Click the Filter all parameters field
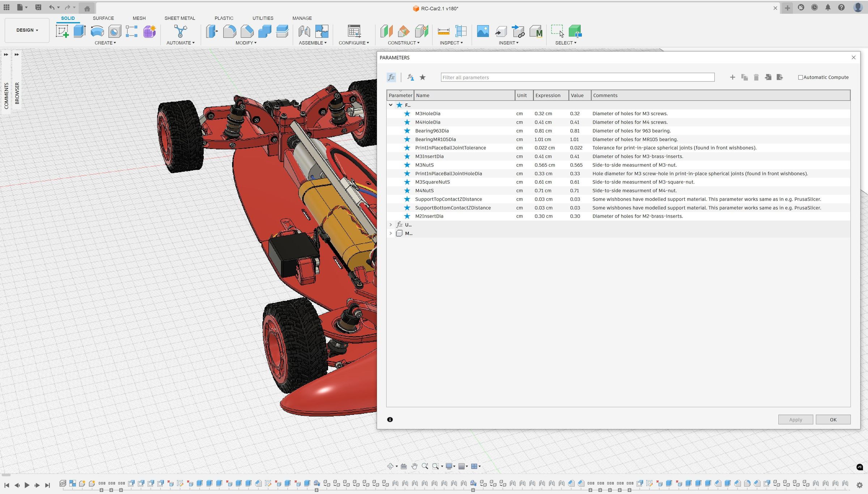This screenshot has width=868, height=494. [x=577, y=77]
